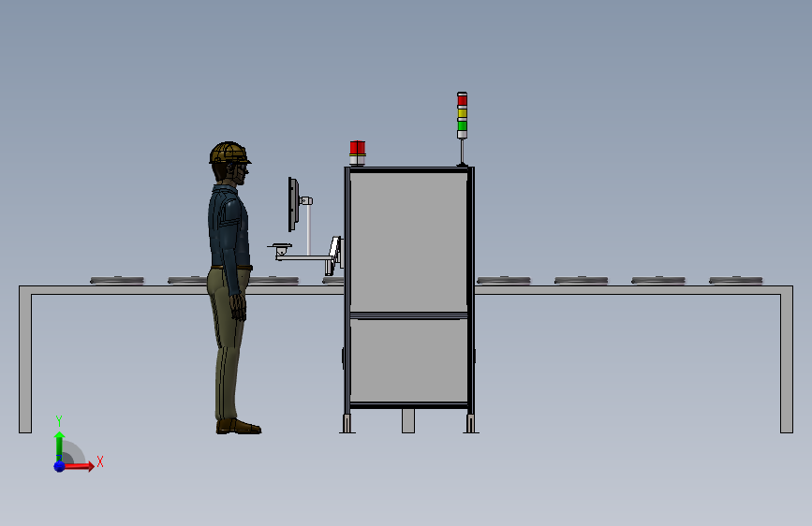Select the leftmost tray on the conveyor
The width and height of the screenshot is (812, 526).
click(x=117, y=281)
